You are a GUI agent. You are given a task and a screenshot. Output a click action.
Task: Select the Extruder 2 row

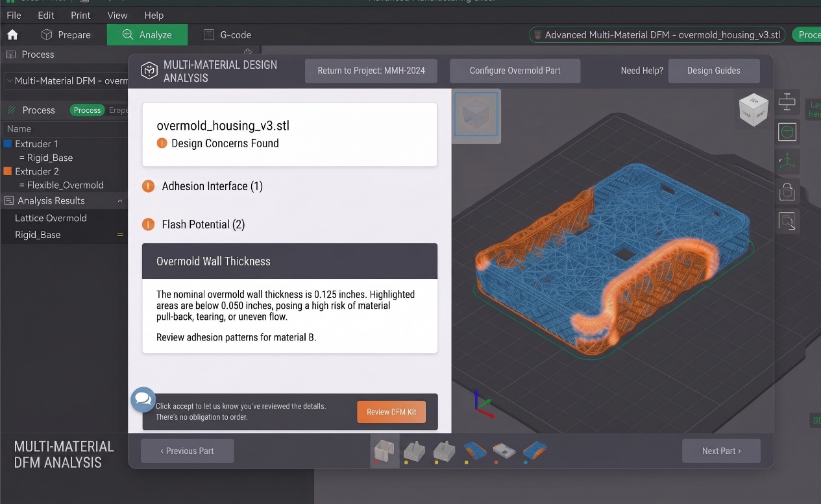[x=64, y=171]
